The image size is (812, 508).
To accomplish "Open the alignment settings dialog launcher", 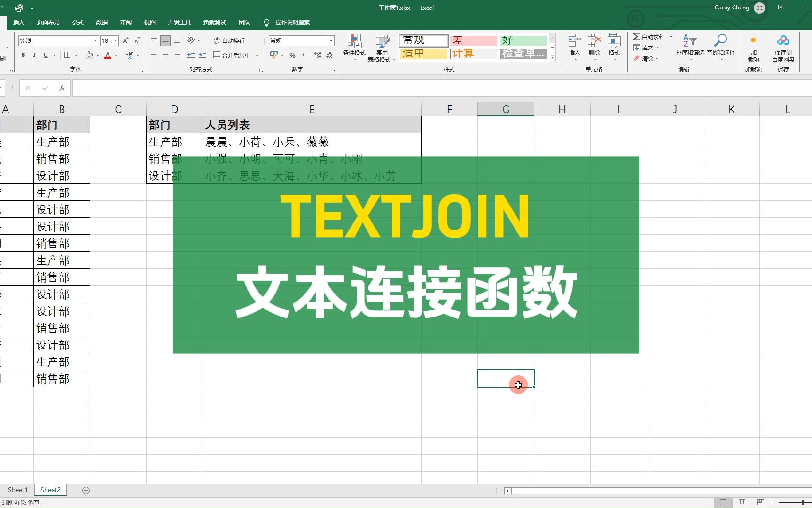I will (x=261, y=70).
